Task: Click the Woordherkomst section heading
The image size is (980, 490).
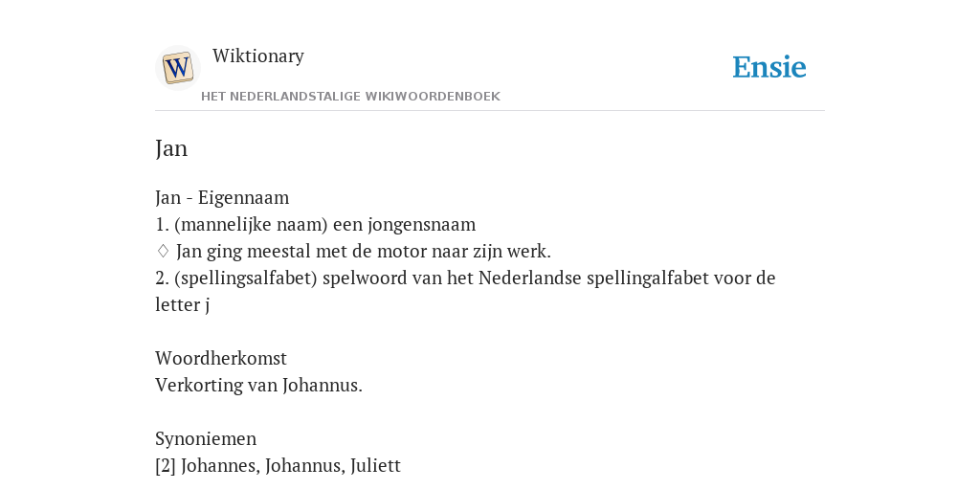Action: [x=221, y=358]
